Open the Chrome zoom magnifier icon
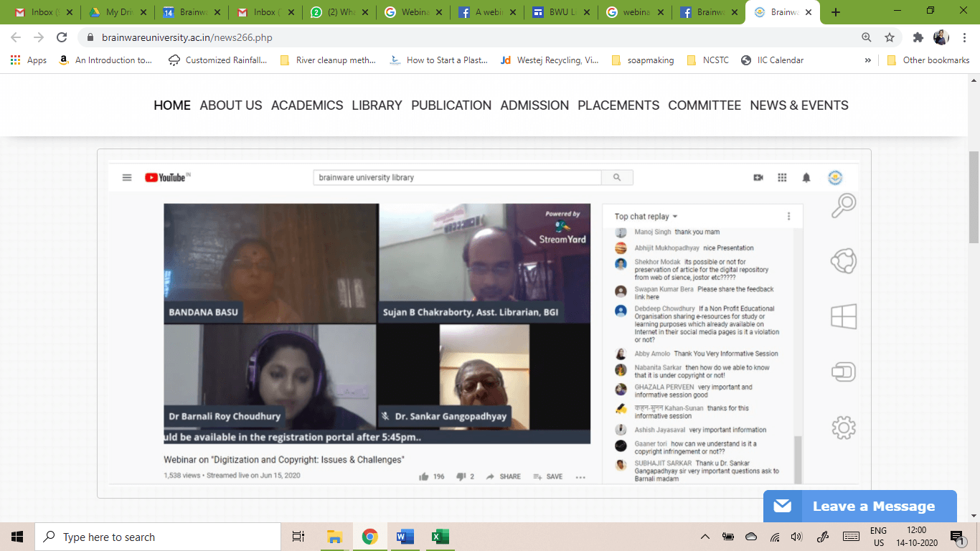The height and width of the screenshot is (551, 980). (x=867, y=37)
